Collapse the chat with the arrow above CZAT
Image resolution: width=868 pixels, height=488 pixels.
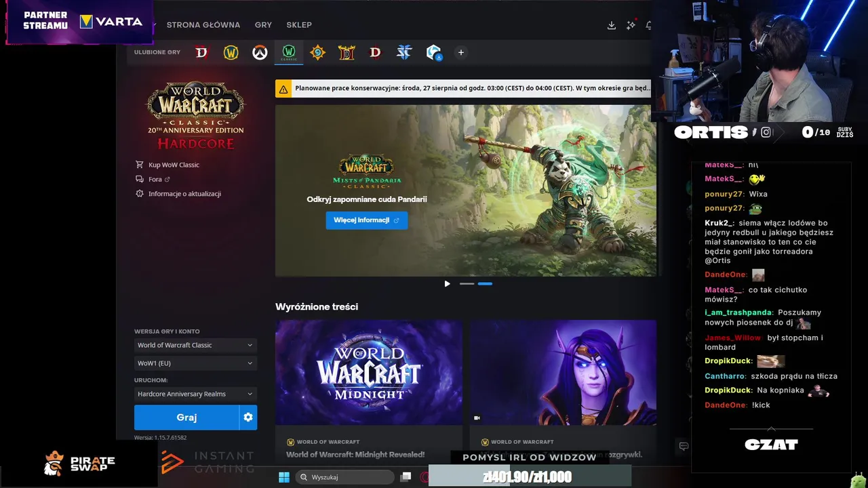point(771,428)
